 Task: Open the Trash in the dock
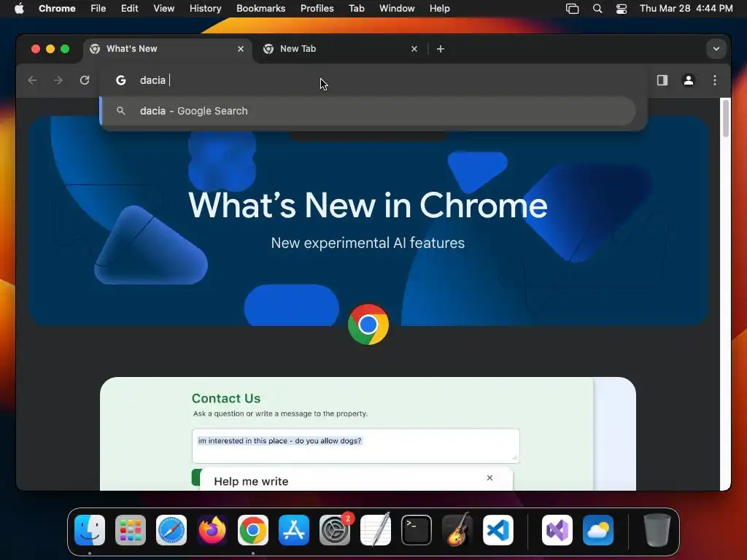click(657, 530)
